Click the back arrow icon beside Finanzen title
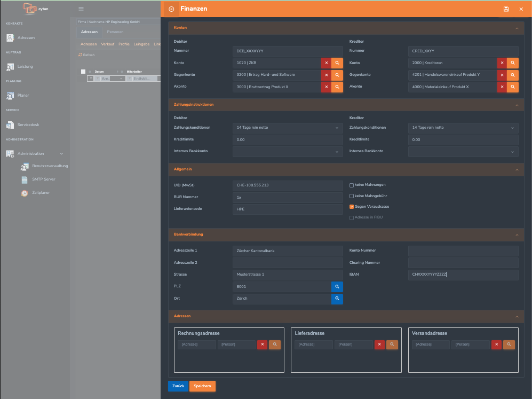The image size is (532, 399). pyautogui.click(x=171, y=9)
